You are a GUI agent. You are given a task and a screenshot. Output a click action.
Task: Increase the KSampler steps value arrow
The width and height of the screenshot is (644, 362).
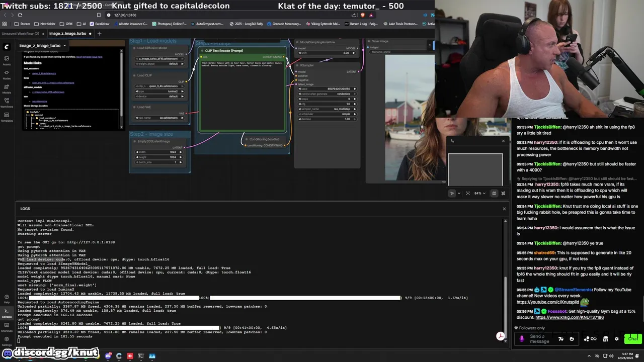pos(355,99)
